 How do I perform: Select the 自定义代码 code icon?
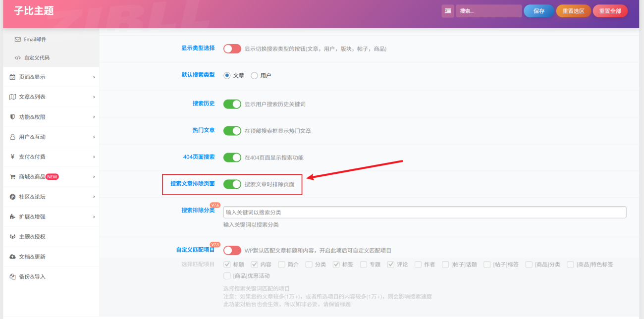click(17, 57)
